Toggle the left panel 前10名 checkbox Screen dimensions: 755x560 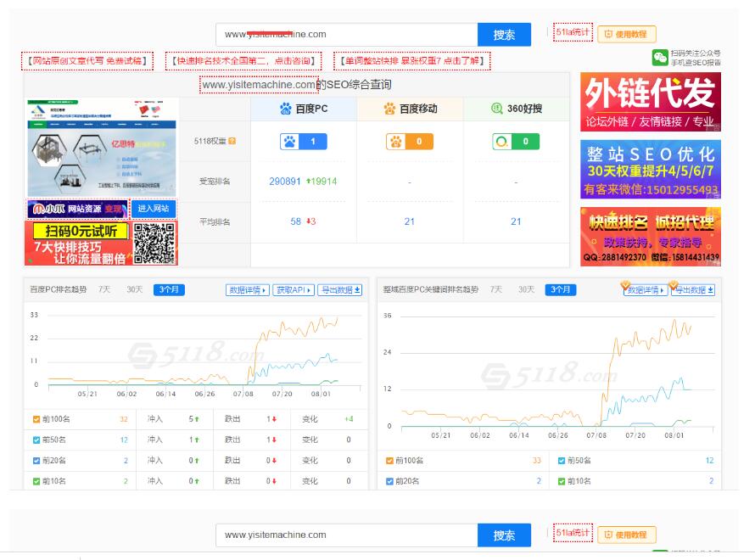click(36, 481)
